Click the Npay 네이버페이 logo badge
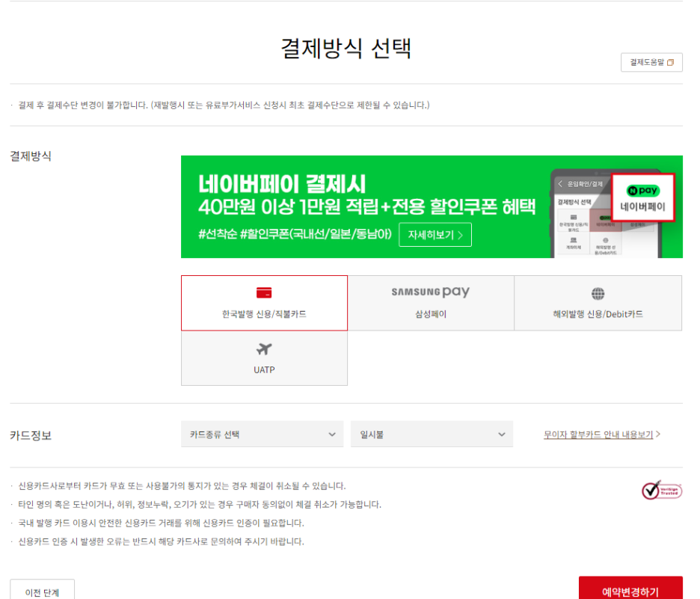This screenshot has height=599, width=700. coord(643,197)
